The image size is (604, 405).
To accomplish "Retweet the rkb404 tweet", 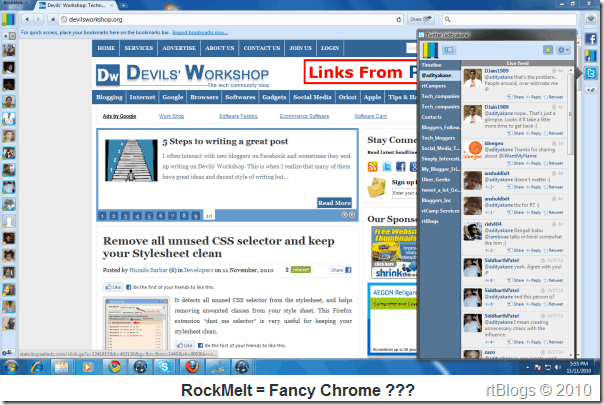I will click(554, 250).
